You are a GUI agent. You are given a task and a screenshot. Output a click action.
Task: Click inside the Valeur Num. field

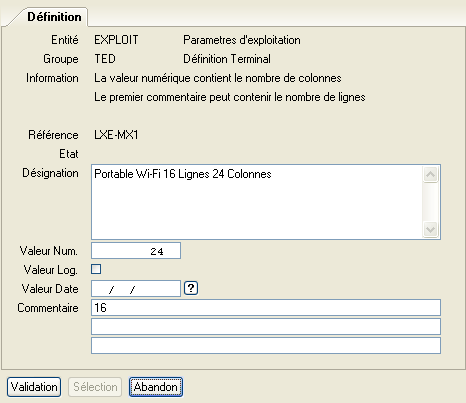coord(136,251)
